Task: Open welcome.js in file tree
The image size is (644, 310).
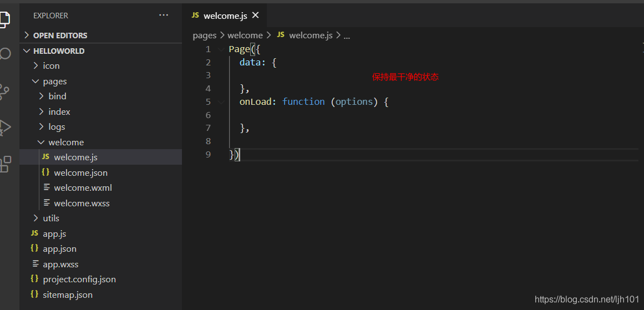Action: pos(100,157)
